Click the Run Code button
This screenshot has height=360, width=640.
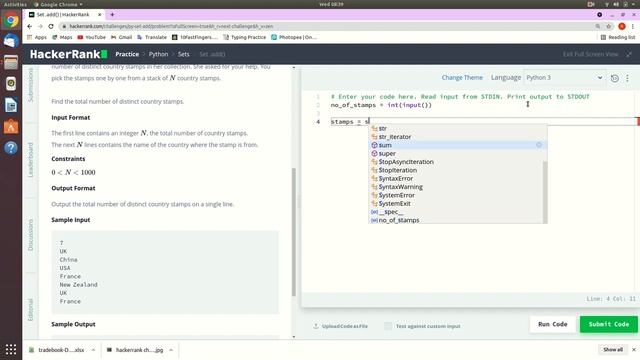coord(553,324)
